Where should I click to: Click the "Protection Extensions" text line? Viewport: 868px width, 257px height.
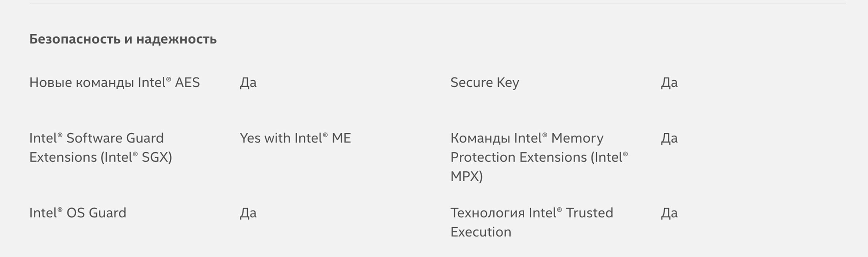pos(519,158)
